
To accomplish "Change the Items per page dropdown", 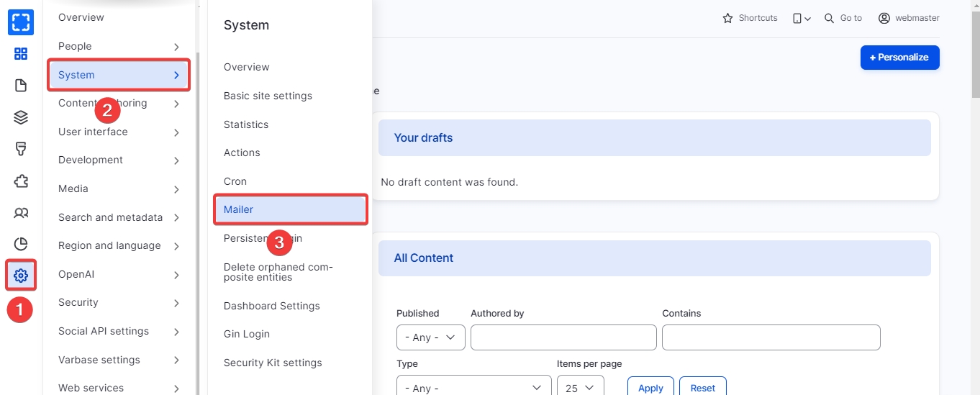I will pyautogui.click(x=580, y=388).
